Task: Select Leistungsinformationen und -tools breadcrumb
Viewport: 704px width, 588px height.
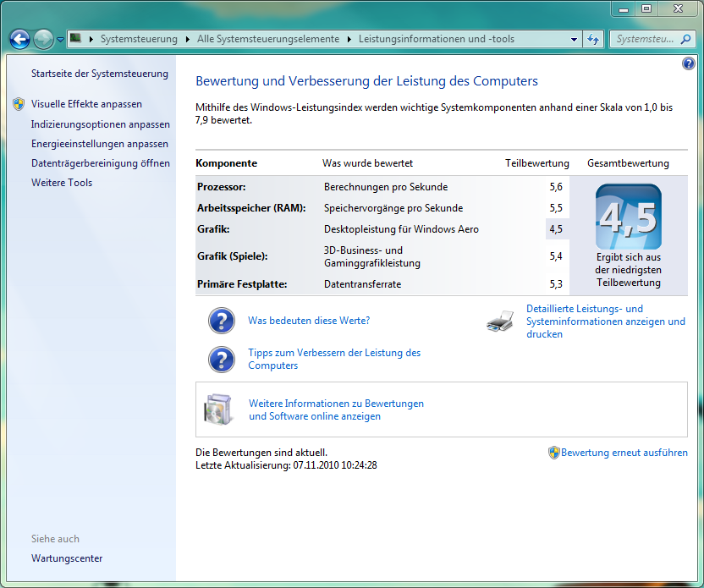Action: point(437,39)
